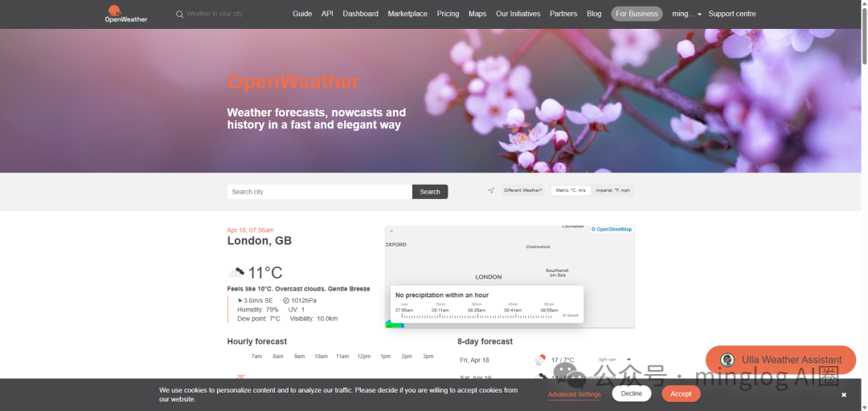Open Marketplace from navigation bar
Screen dimensions: 868x411
pos(407,14)
